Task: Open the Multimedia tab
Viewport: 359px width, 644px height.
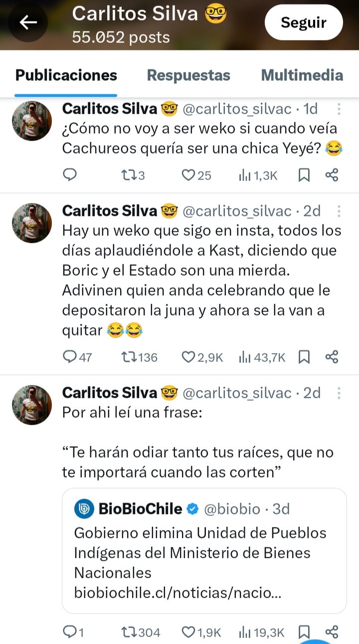Action: [x=302, y=75]
